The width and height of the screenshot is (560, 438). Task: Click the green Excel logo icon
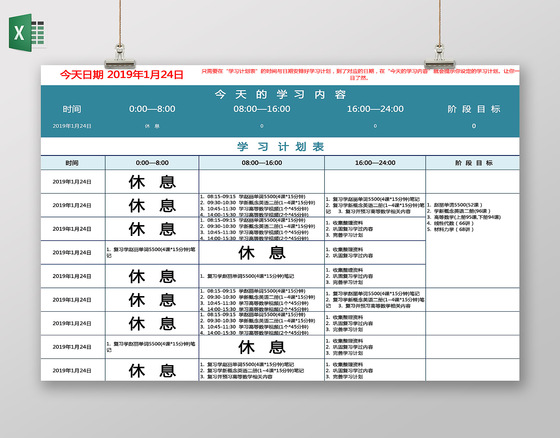coord(28,33)
